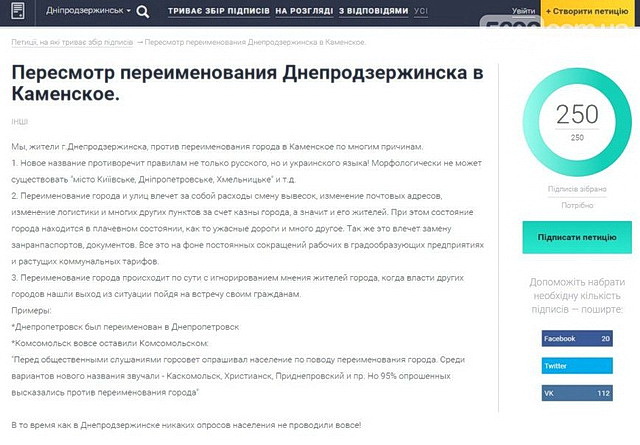
Task: Open breadcrumb Петиції, на які триває збір підписів
Action: pyautogui.click(x=72, y=42)
